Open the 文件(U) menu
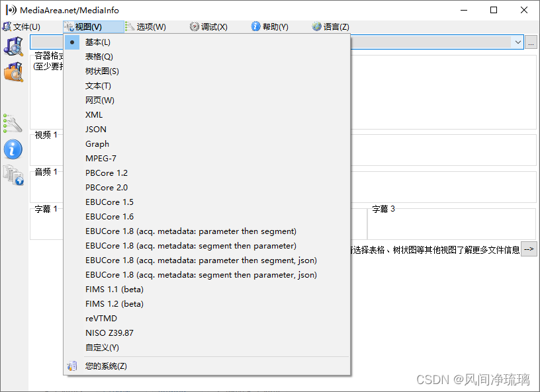The image size is (540, 392). [x=21, y=27]
